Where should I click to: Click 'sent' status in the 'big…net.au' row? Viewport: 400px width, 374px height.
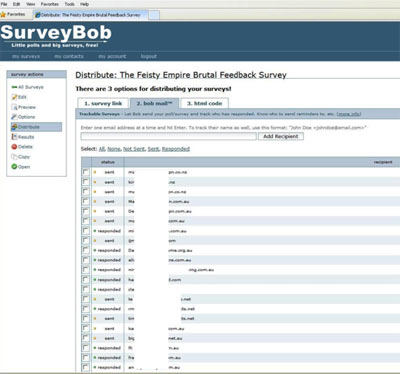109,338
